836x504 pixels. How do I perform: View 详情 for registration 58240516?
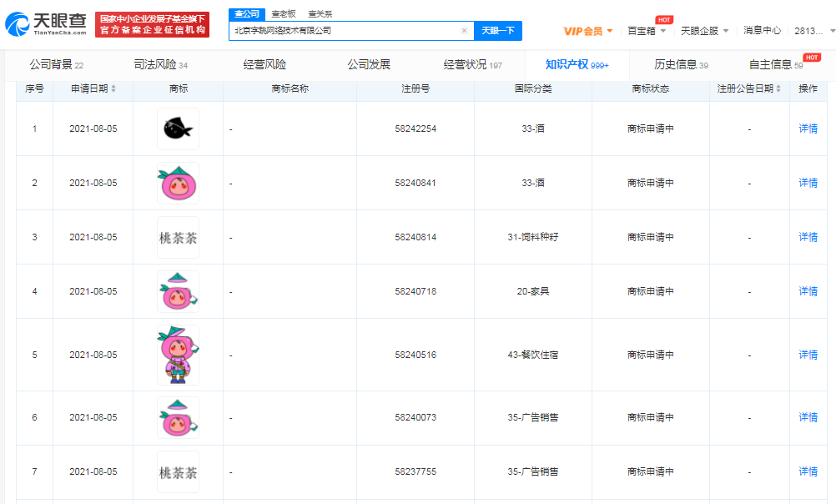808,355
